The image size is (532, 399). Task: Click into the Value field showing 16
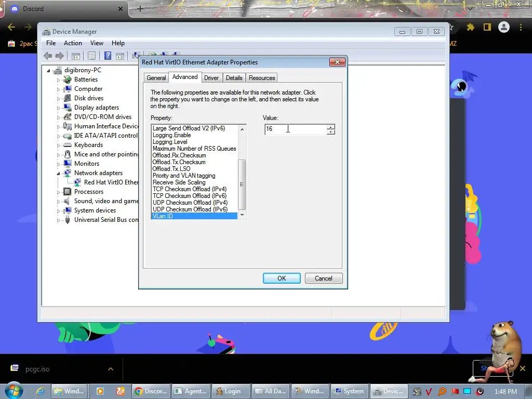pos(296,129)
